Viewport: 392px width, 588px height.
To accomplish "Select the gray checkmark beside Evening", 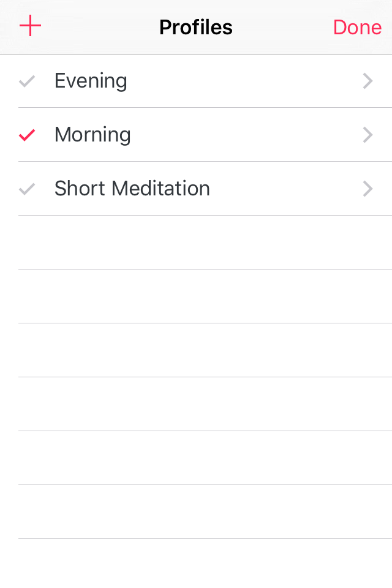I will [27, 81].
